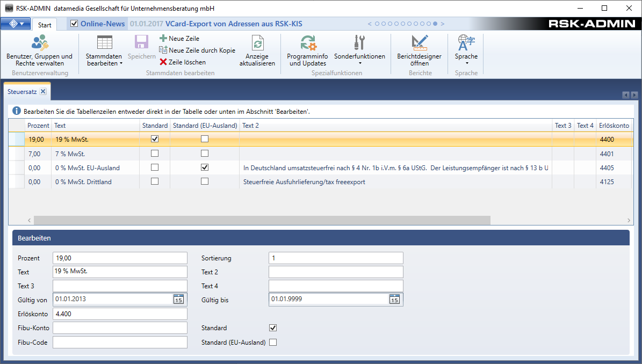Viewport: 642px width, 364px height.
Task: Click the Stammdaten bearbeiten table icon
Action: pos(104,42)
